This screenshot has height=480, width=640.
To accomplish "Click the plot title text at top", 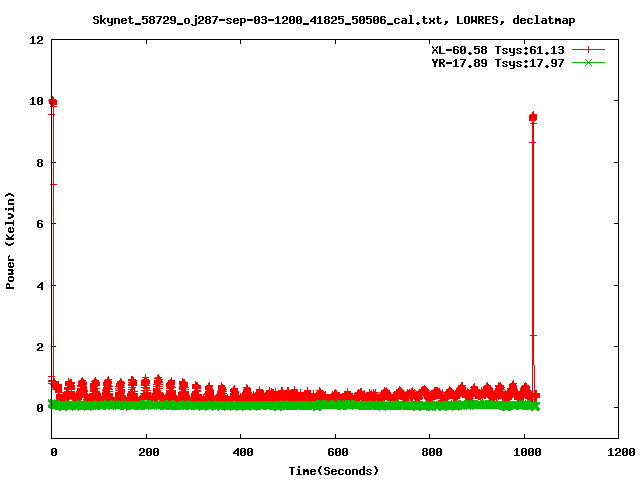I will coord(333,19).
